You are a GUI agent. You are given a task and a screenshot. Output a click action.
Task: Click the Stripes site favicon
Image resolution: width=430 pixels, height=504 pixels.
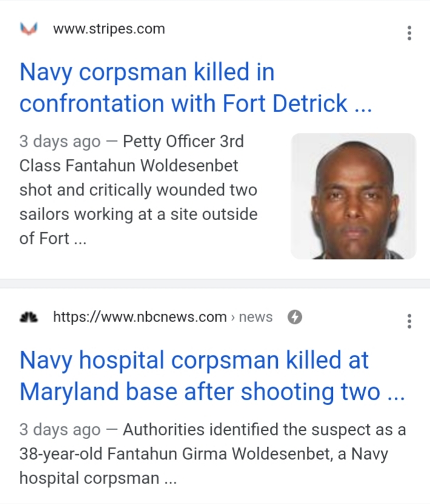[x=29, y=29]
